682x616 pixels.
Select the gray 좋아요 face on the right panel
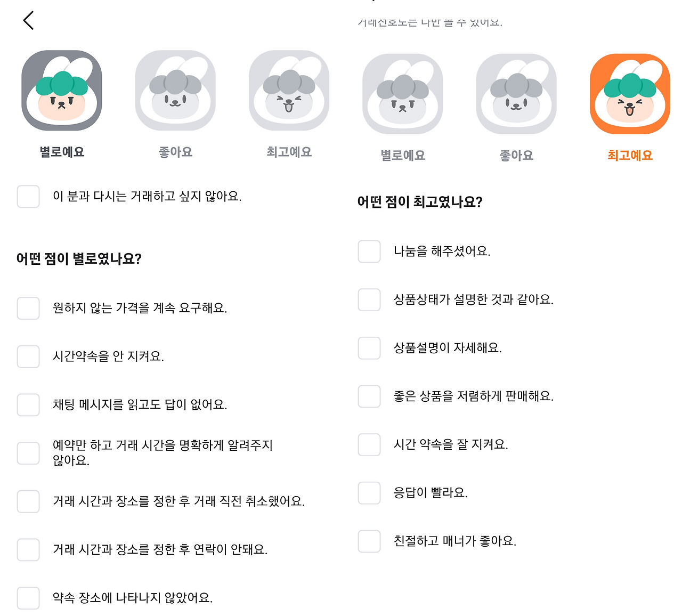(x=516, y=94)
